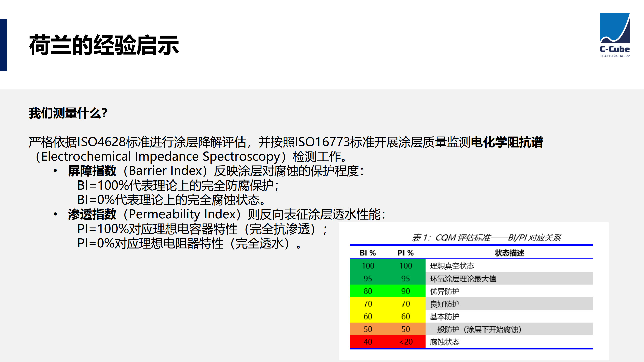Click the dark blue accent bar
The height and width of the screenshot is (362, 644).
pos(4,45)
